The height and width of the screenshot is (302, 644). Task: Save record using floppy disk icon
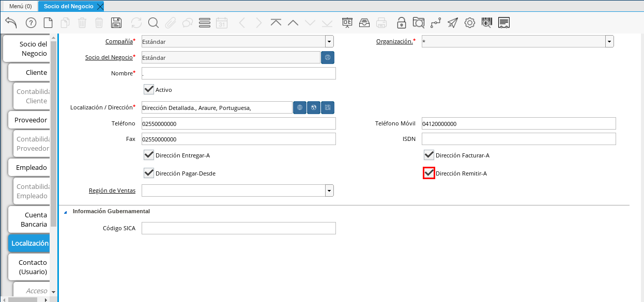click(116, 23)
